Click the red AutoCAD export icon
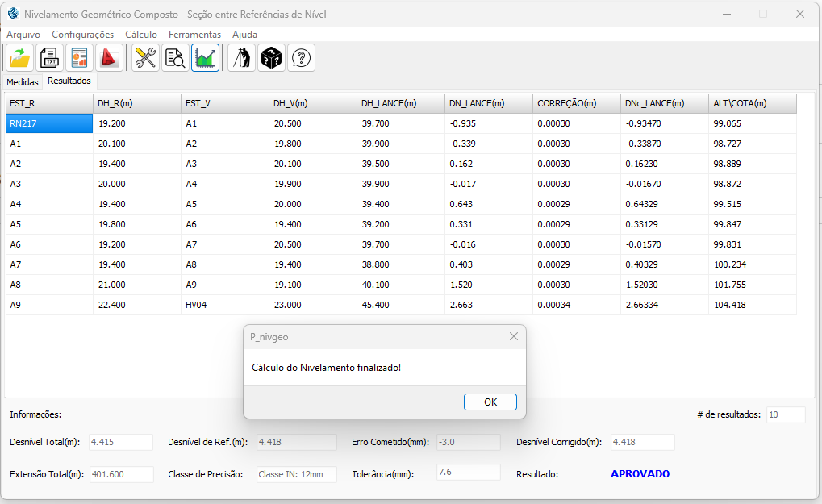 (x=109, y=57)
